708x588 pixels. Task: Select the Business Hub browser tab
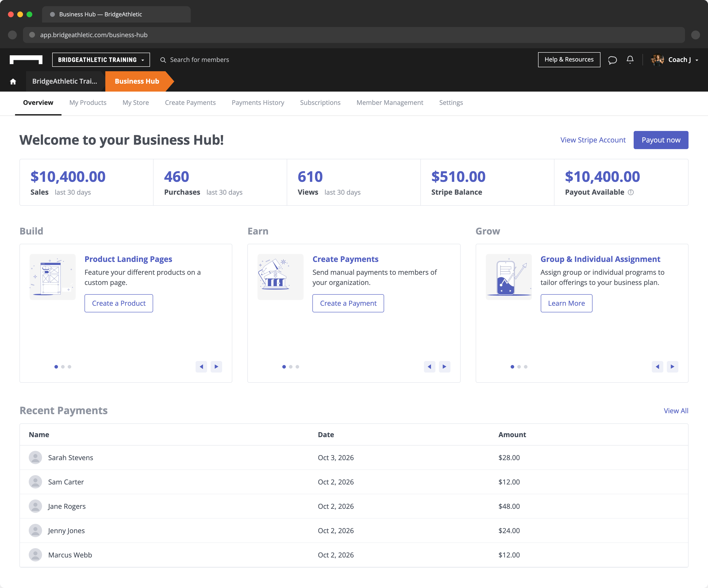coord(116,14)
